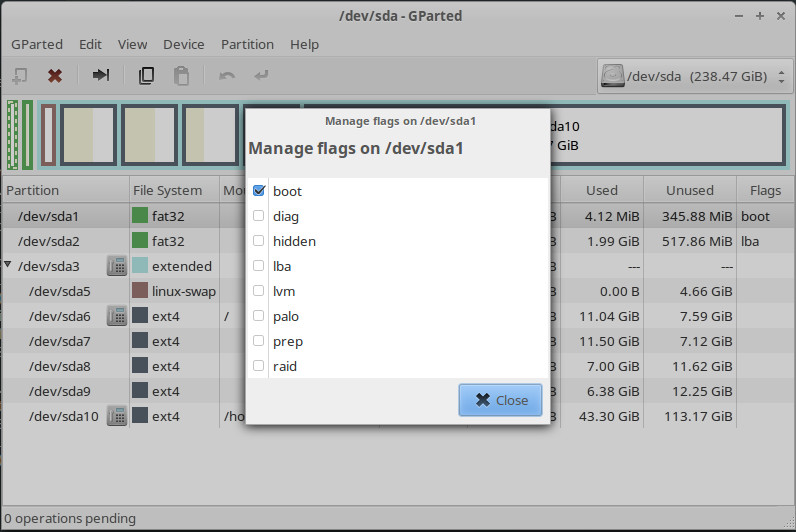Image resolution: width=796 pixels, height=532 pixels.
Task: Click the mounted-lock icon on /dev/sda10 row
Action: click(x=117, y=416)
